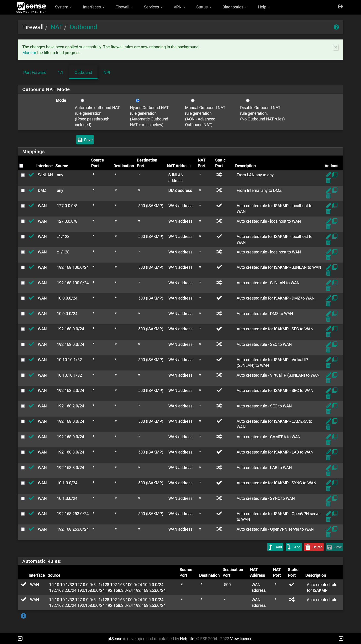This screenshot has height=644, width=361.
Task: Select Automatic outbound NAT rule generation mode
Action: (x=82, y=101)
